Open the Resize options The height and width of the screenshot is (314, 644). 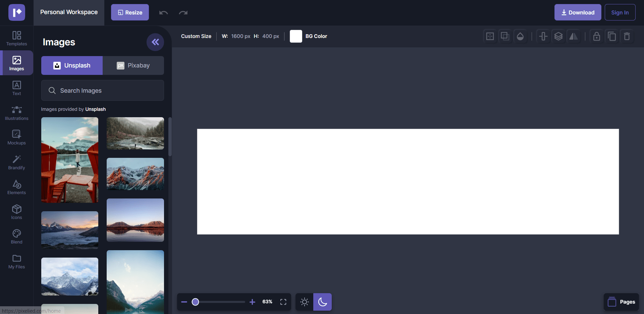pos(130,12)
